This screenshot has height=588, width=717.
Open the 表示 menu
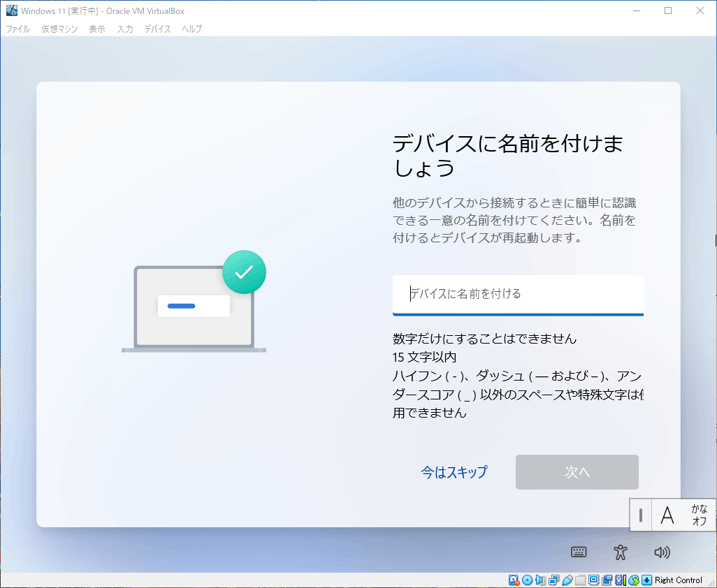pyautogui.click(x=97, y=29)
